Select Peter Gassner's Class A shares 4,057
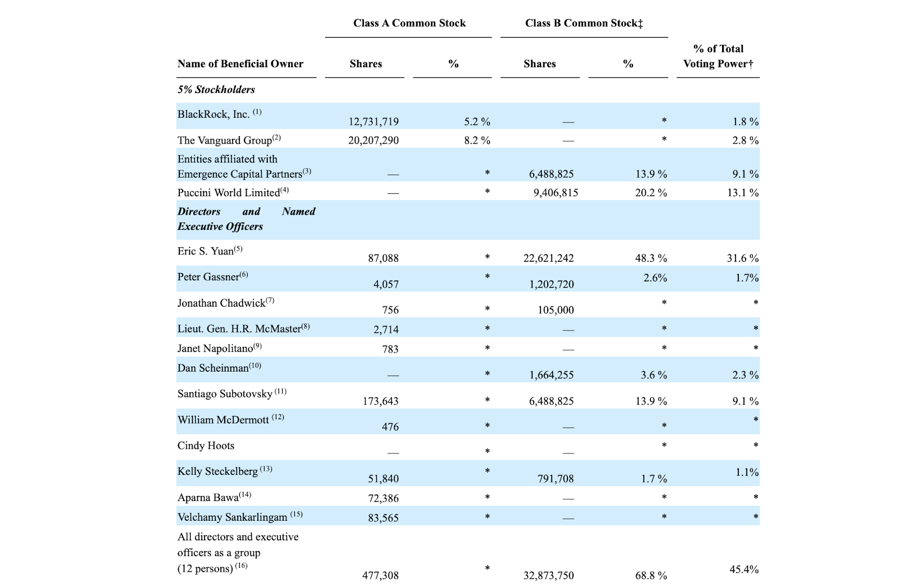897x588 pixels. [x=386, y=284]
